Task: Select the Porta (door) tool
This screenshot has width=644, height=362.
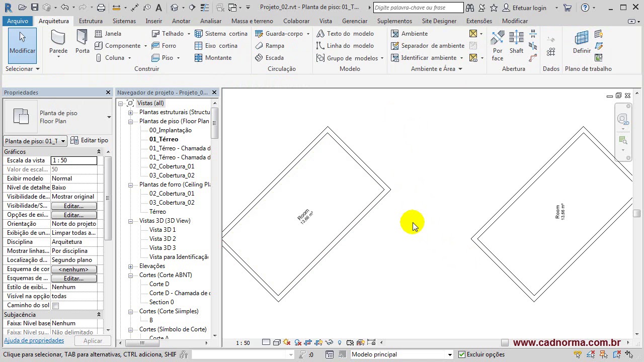Action: click(83, 43)
